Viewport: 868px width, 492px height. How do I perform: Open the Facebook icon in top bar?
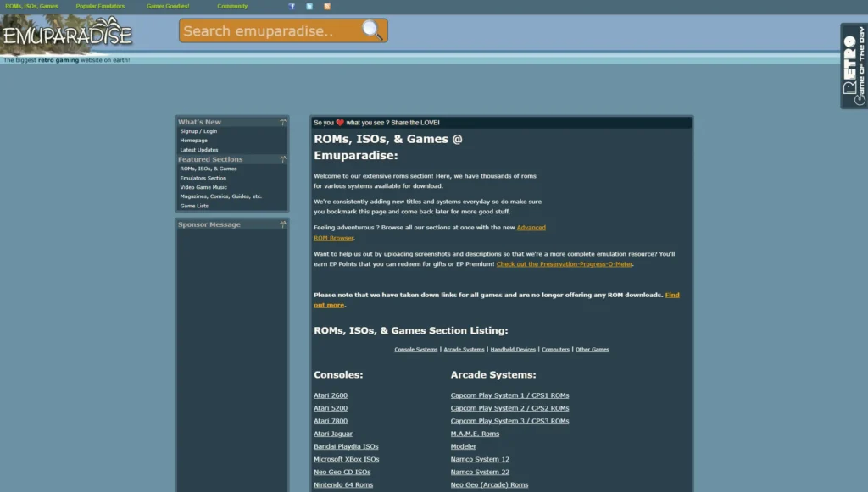(x=292, y=7)
